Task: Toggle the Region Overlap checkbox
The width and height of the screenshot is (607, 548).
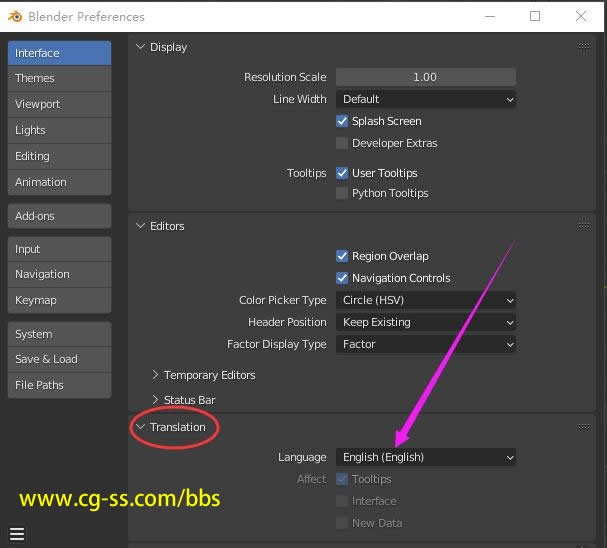Action: click(342, 256)
